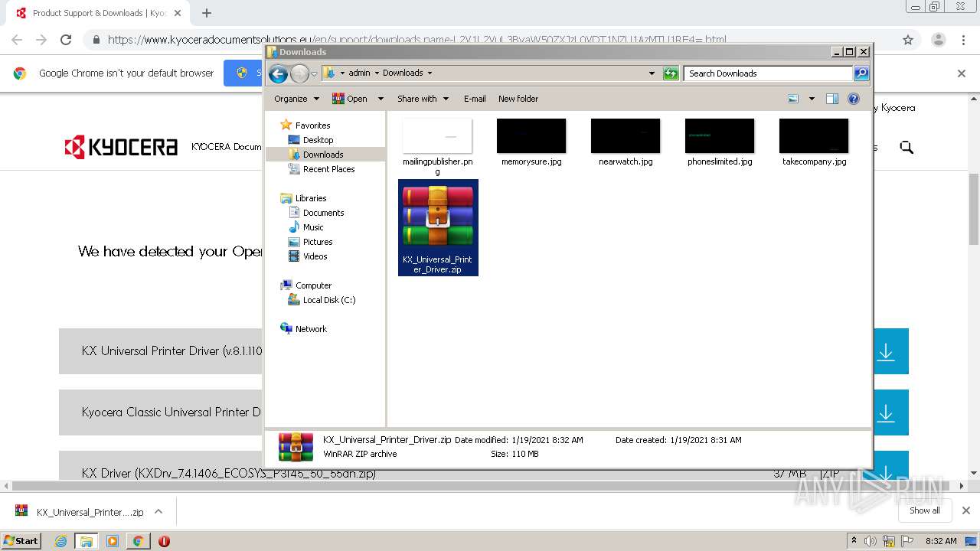Click the Back arrow in Downloads window
980x551 pixels.
tap(278, 73)
